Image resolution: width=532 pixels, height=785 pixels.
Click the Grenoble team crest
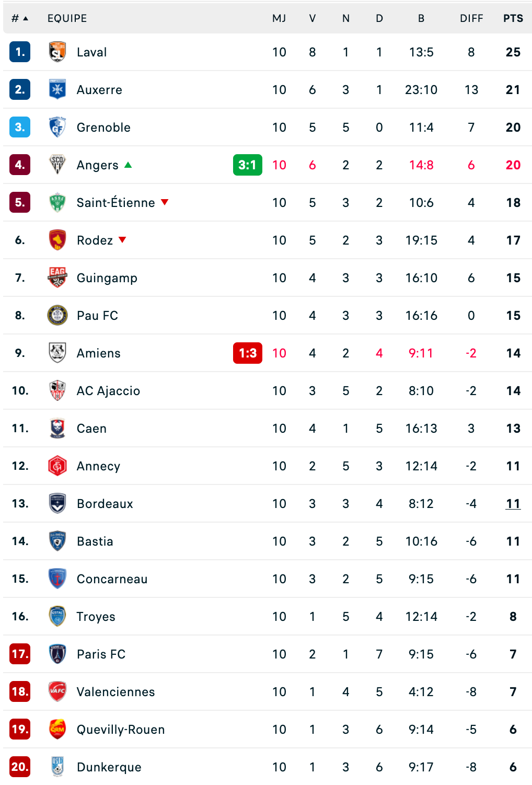(x=57, y=127)
